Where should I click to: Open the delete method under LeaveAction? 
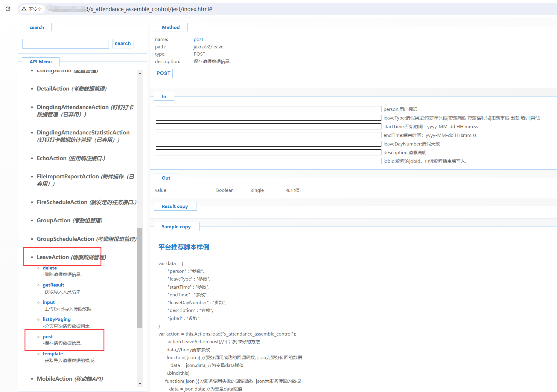pos(50,268)
